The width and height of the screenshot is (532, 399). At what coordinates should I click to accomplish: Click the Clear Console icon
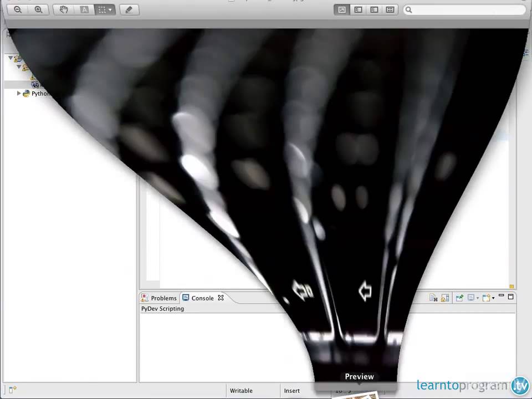pyautogui.click(x=433, y=298)
